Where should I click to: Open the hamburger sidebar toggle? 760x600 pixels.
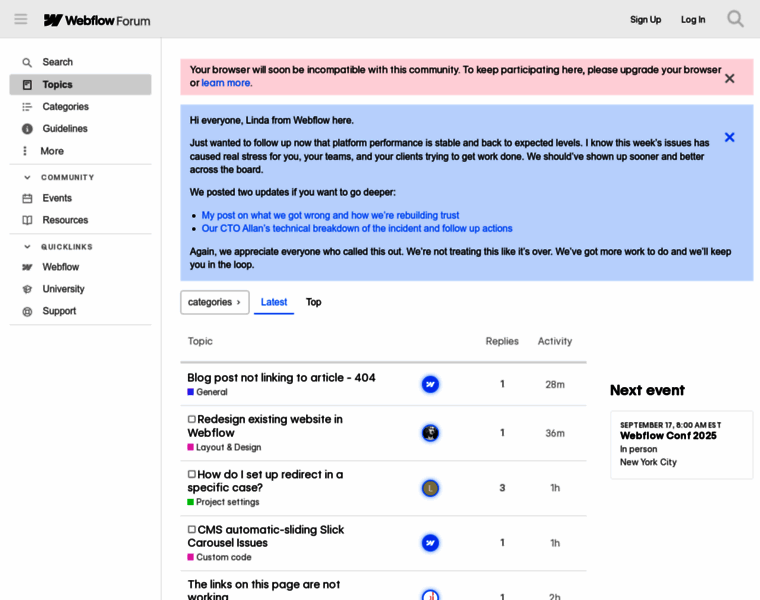(x=21, y=19)
